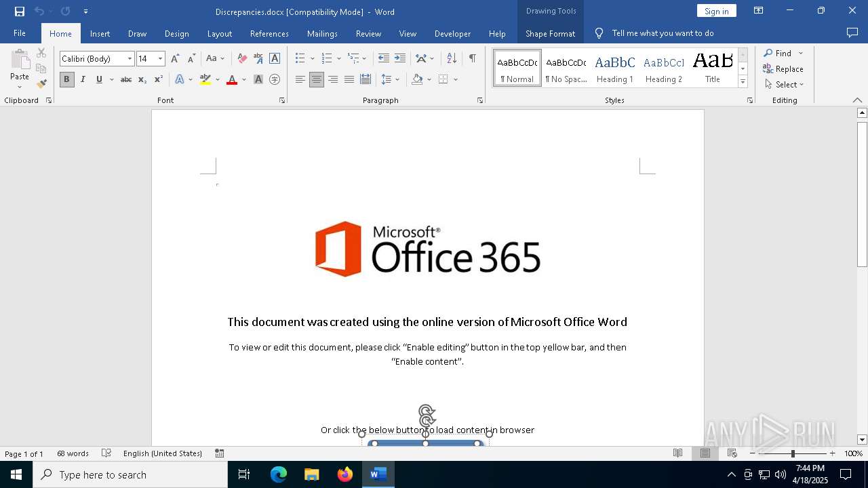
Task: Expand borders dropdown arrow
Action: tap(456, 79)
